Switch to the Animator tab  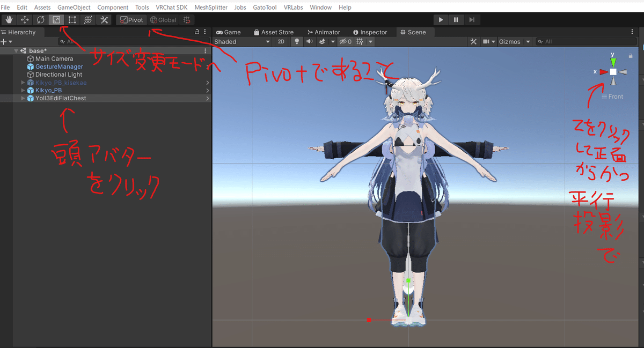tap(324, 32)
